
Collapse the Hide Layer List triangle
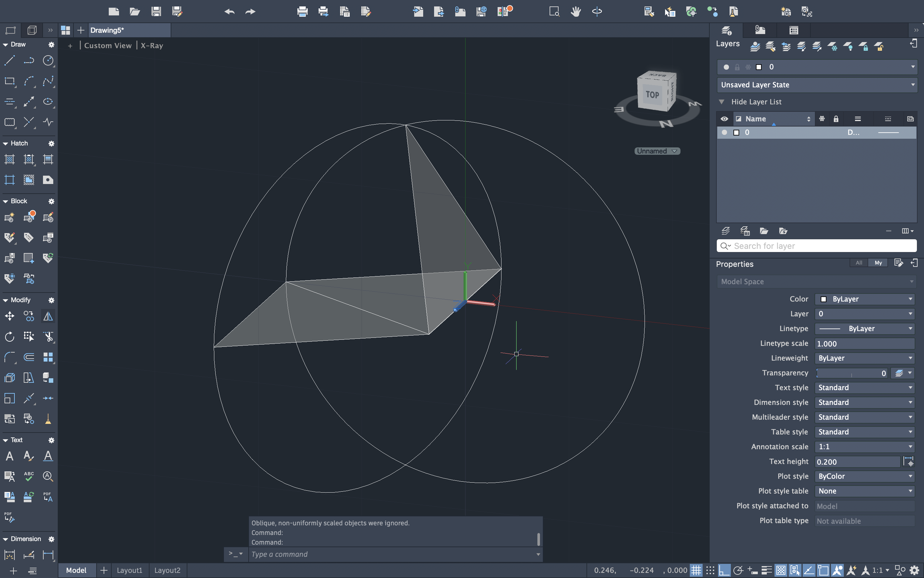pos(722,102)
